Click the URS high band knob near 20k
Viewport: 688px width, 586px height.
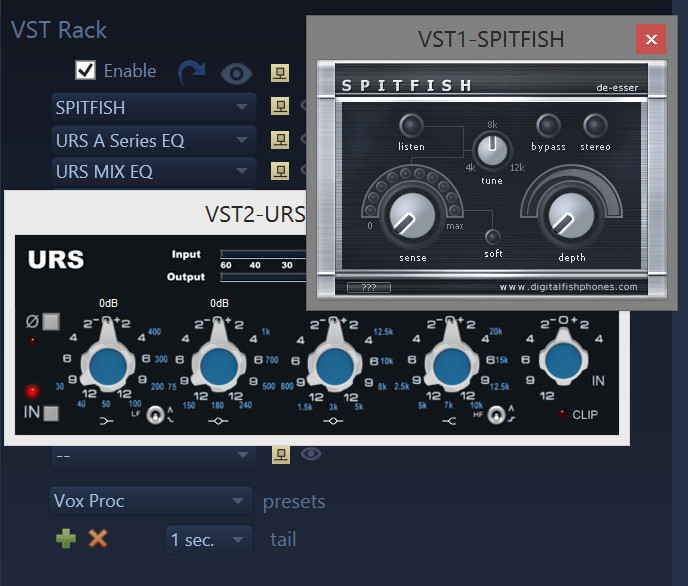click(452, 367)
